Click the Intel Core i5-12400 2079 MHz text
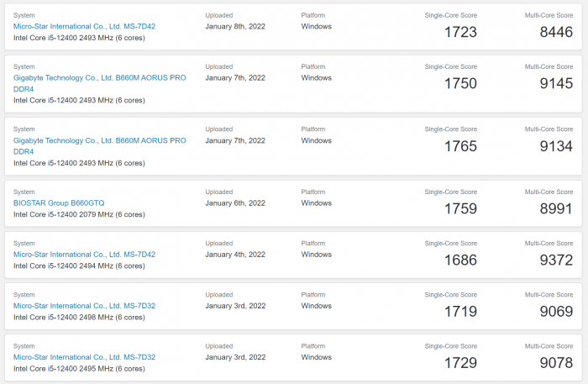Viewport: 588px width, 384px height. [79, 214]
